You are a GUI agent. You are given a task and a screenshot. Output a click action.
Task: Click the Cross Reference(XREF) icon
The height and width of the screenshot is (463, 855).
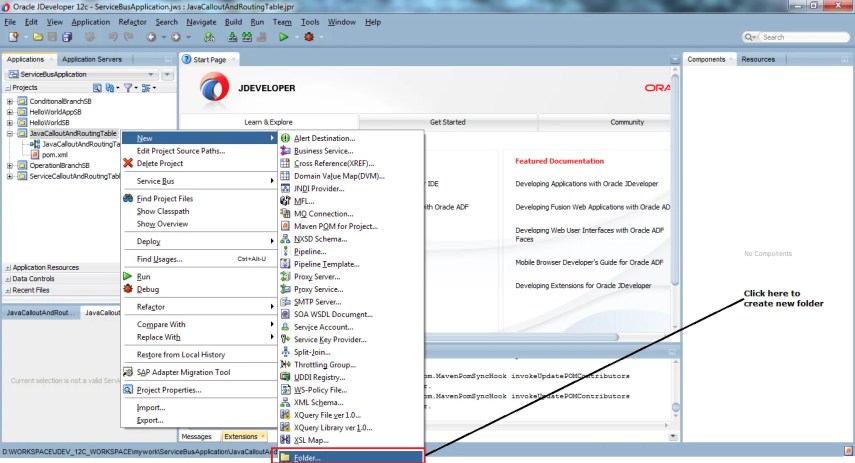click(285, 163)
